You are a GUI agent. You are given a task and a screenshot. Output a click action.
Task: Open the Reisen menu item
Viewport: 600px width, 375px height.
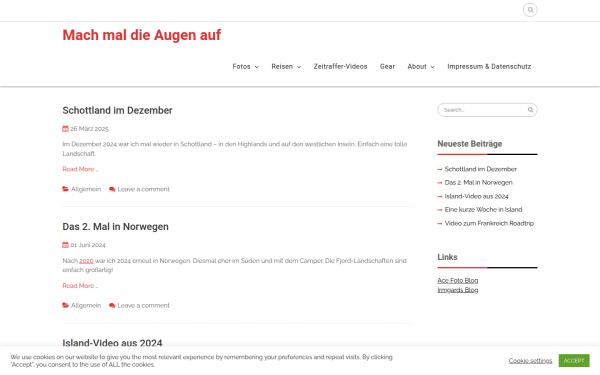[282, 67]
